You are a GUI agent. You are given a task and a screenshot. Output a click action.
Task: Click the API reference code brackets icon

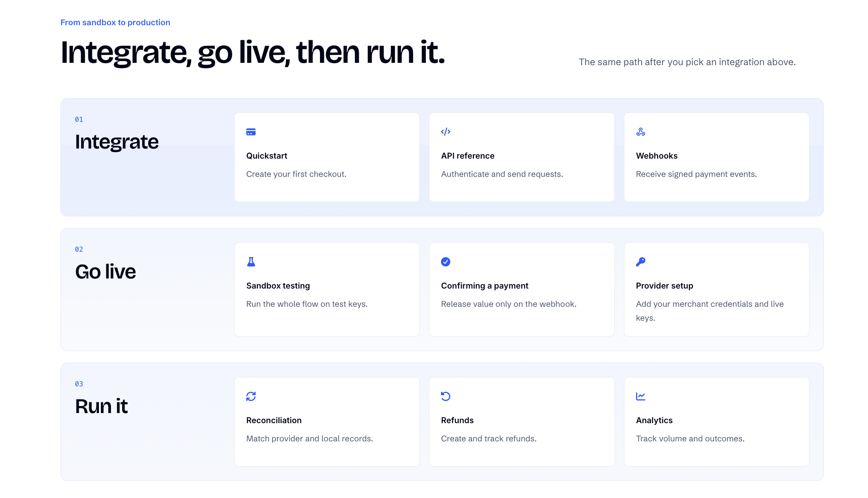click(446, 132)
